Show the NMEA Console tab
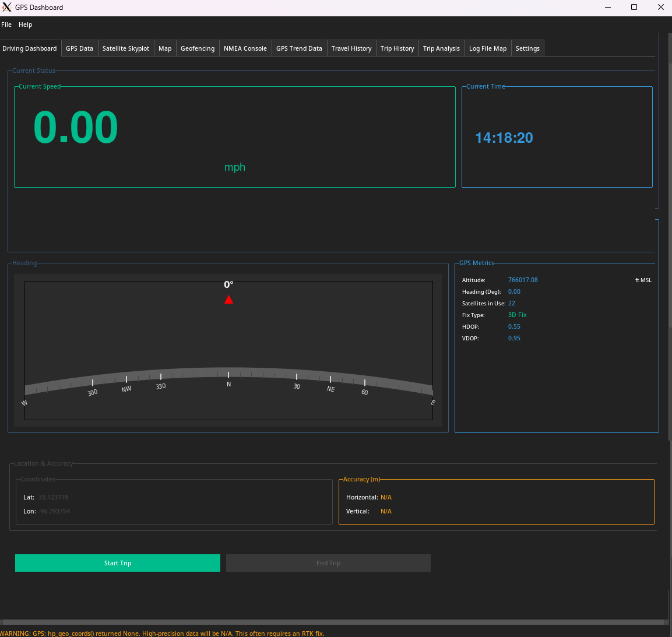The image size is (672, 637). click(x=245, y=48)
